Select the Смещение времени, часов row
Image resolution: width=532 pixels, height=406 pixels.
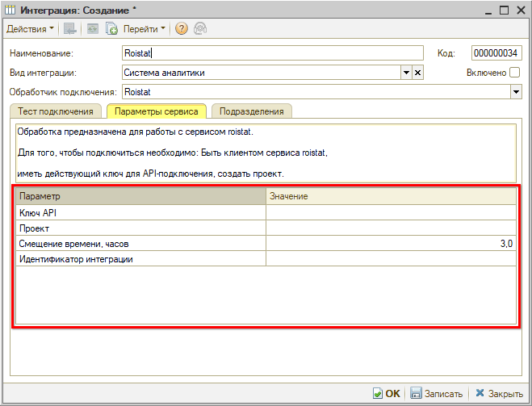point(266,244)
